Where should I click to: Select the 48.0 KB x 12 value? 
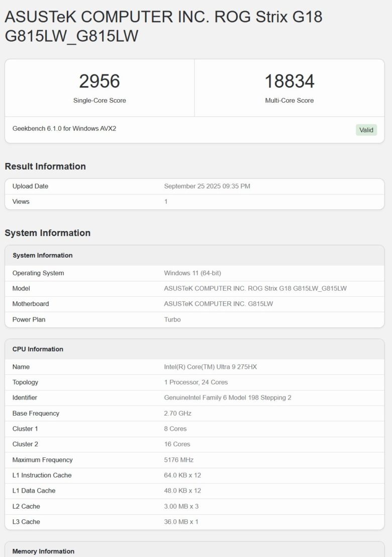coord(182,491)
